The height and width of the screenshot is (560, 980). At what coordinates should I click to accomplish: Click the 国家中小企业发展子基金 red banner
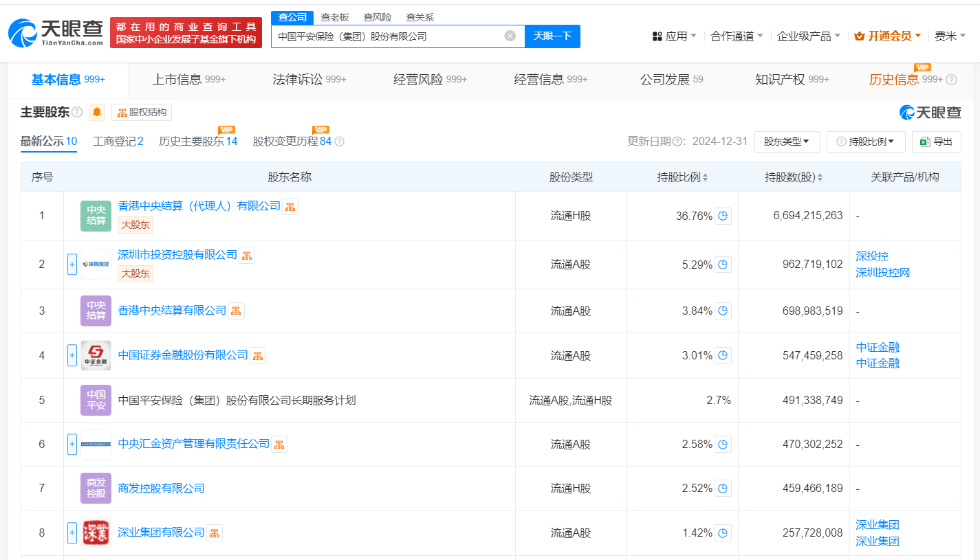186,32
